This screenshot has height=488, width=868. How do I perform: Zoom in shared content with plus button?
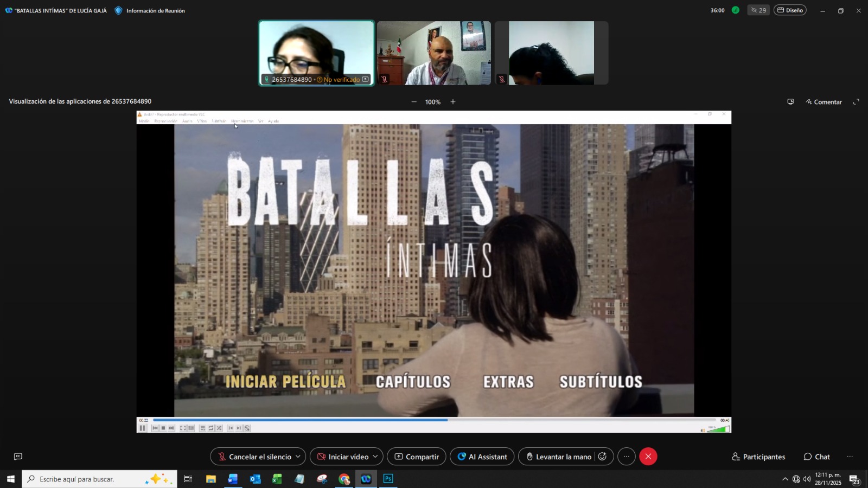pyautogui.click(x=453, y=102)
